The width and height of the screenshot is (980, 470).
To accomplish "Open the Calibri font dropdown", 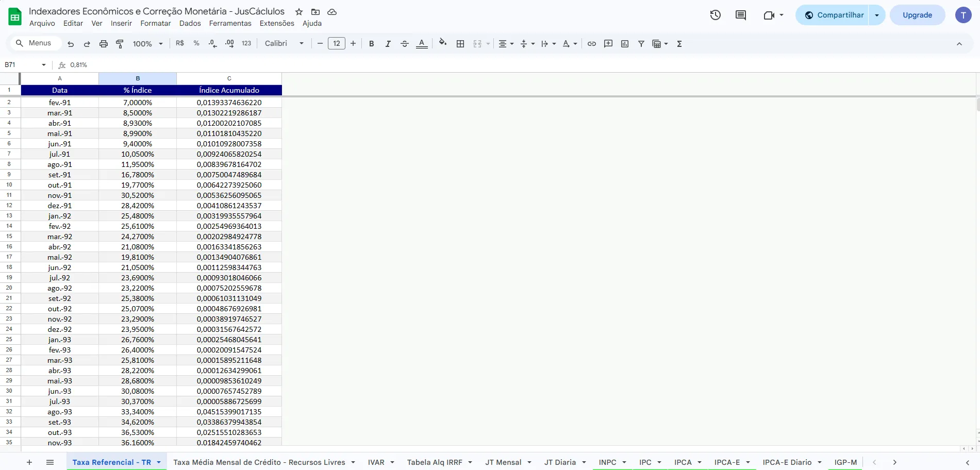I will [x=284, y=43].
